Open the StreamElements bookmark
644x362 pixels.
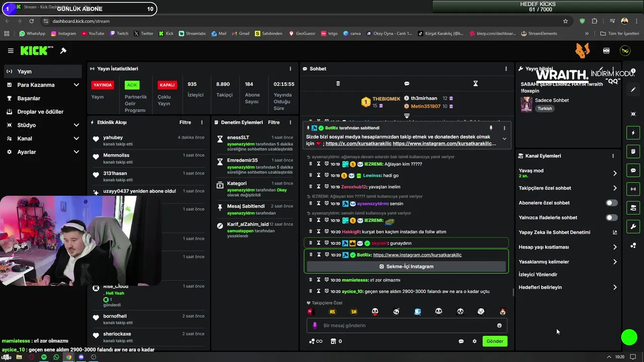[539, 34]
